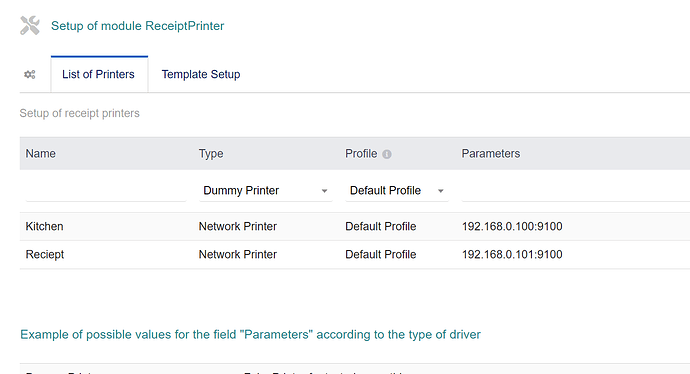The width and height of the screenshot is (690, 374).
Task: Switch to the Template Setup tab
Action: point(201,74)
